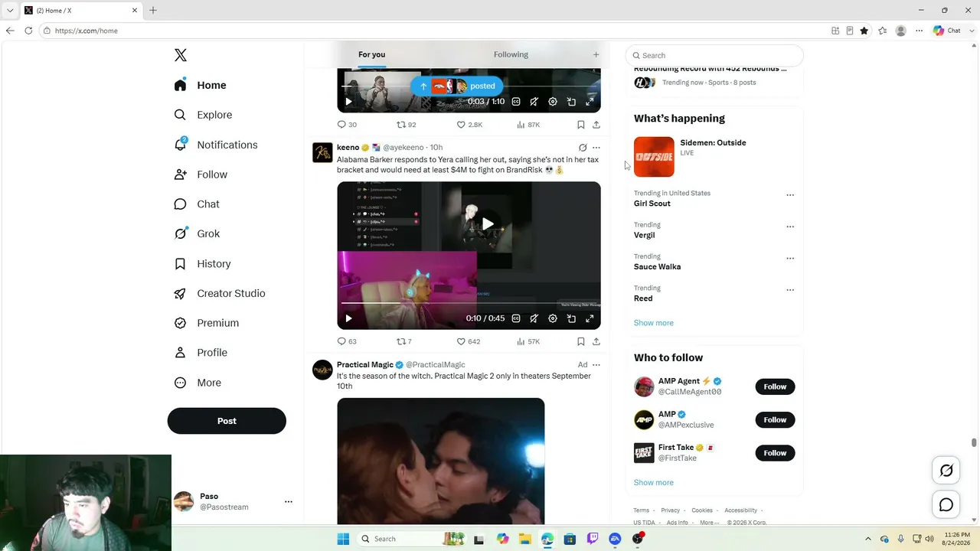Click the X logo in the sidebar
The image size is (980, 551).
tap(181, 55)
